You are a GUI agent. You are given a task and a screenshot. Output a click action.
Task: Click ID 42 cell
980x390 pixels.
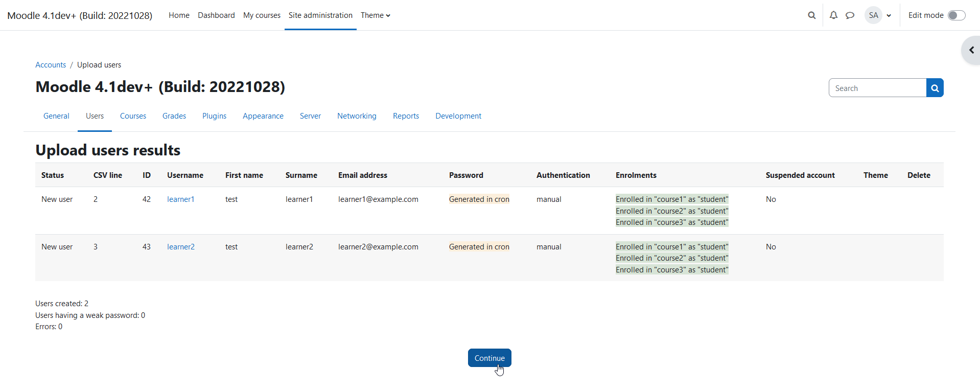147,199
